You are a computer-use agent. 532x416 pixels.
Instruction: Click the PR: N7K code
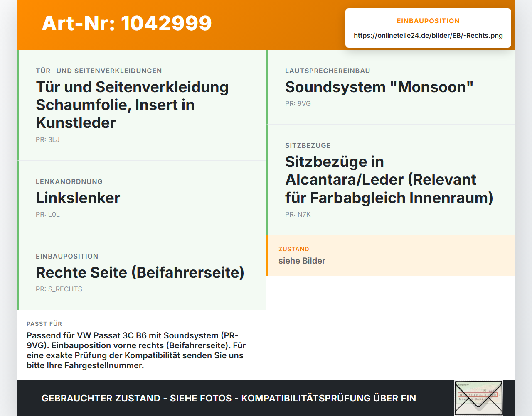click(298, 214)
